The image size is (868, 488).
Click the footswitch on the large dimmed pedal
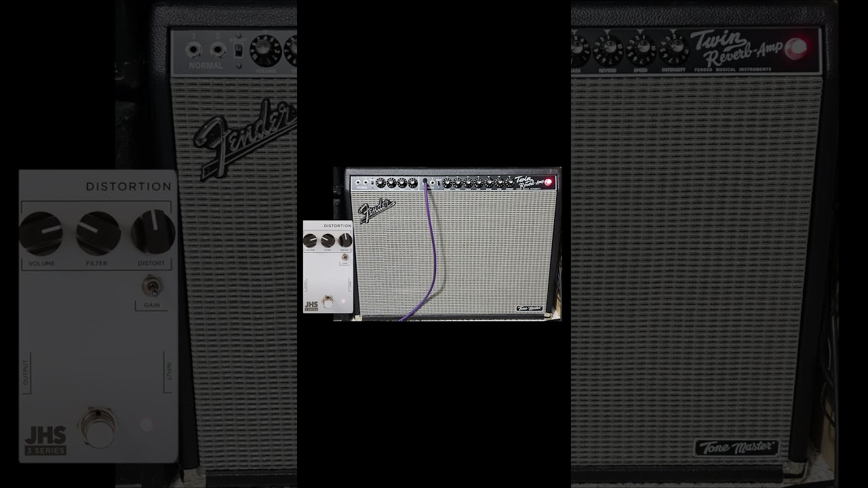tap(98, 427)
